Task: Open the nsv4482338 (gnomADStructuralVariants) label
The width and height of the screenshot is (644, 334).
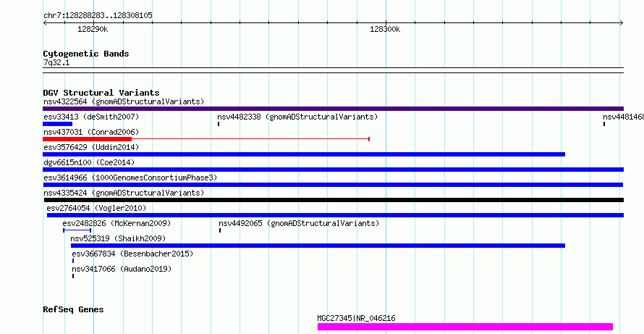Action: tap(297, 117)
